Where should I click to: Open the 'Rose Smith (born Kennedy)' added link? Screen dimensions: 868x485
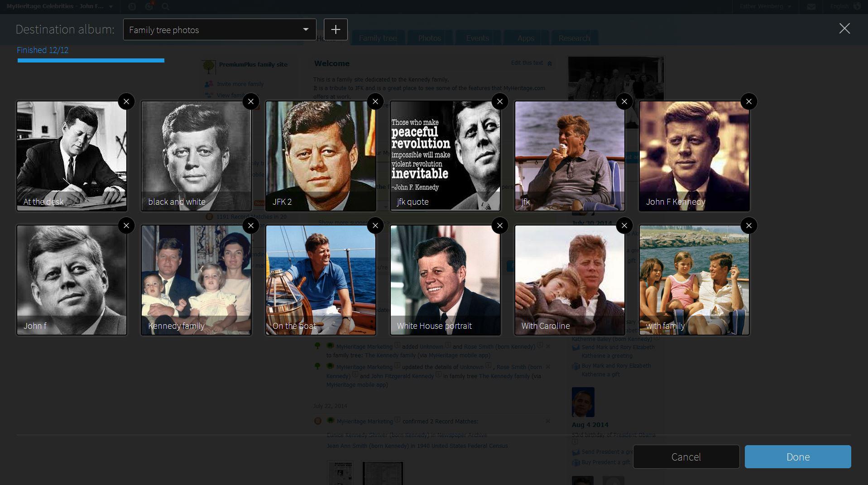(x=499, y=346)
